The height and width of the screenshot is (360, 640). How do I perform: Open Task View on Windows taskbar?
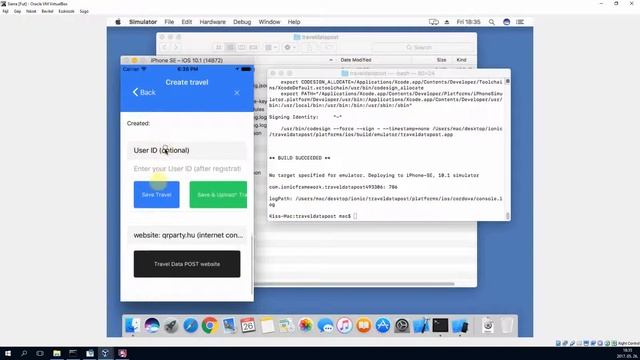coord(40,353)
